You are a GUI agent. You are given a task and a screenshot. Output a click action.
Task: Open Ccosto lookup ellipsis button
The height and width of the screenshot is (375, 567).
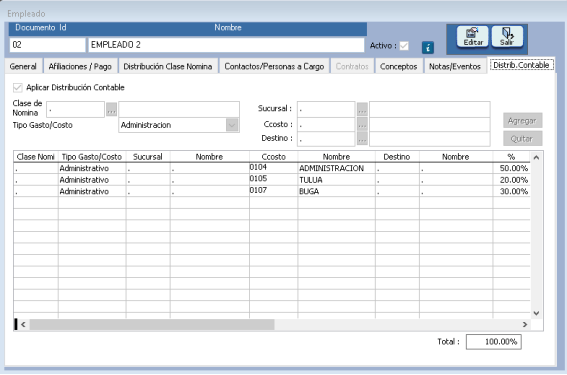click(x=362, y=124)
